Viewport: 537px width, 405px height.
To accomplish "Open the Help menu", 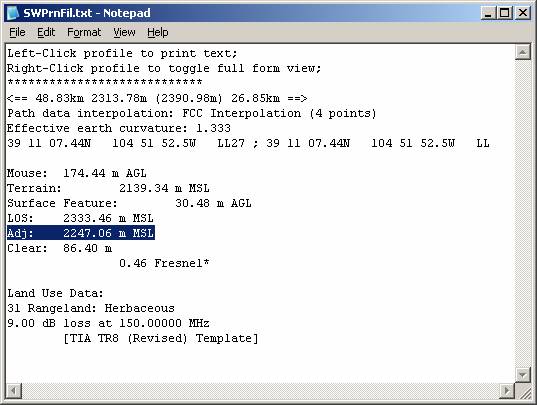I will tap(158, 33).
